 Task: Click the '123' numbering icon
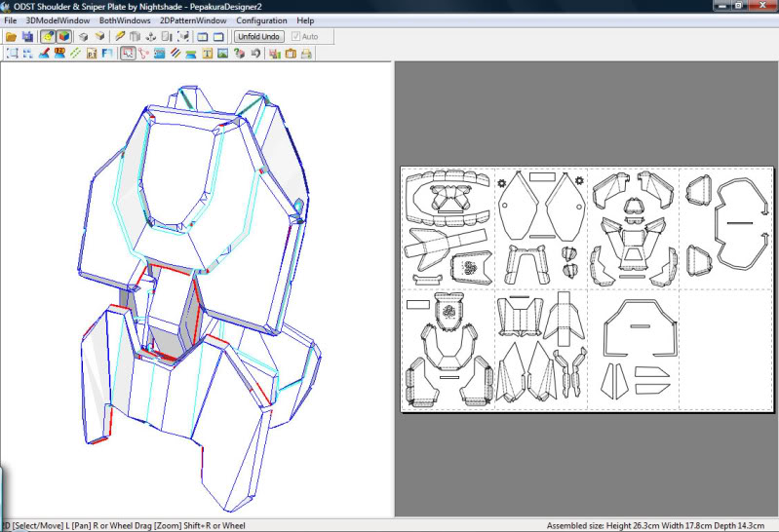click(58, 53)
